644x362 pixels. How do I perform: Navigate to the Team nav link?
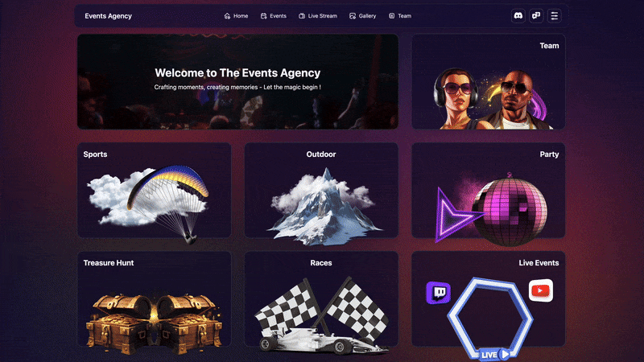click(x=400, y=16)
